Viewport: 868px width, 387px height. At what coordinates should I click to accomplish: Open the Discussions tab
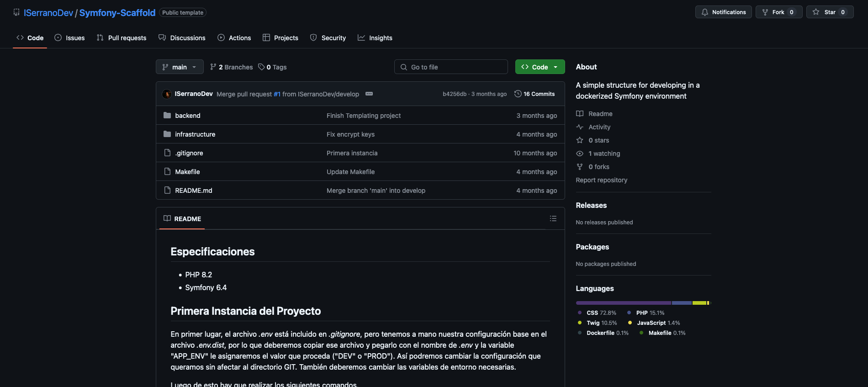tap(182, 38)
